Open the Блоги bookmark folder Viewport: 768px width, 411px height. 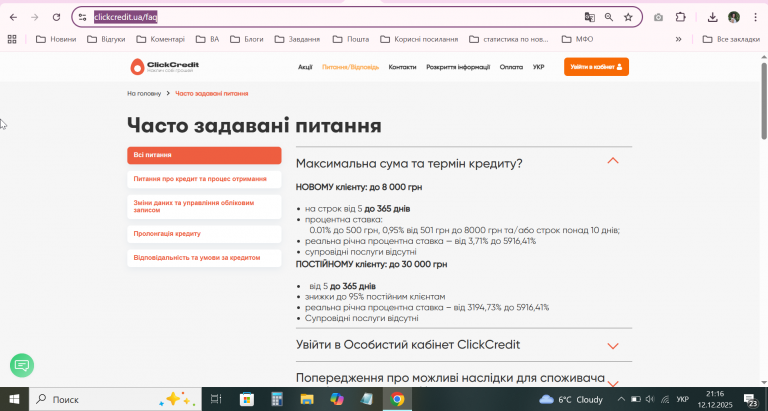(x=247, y=39)
